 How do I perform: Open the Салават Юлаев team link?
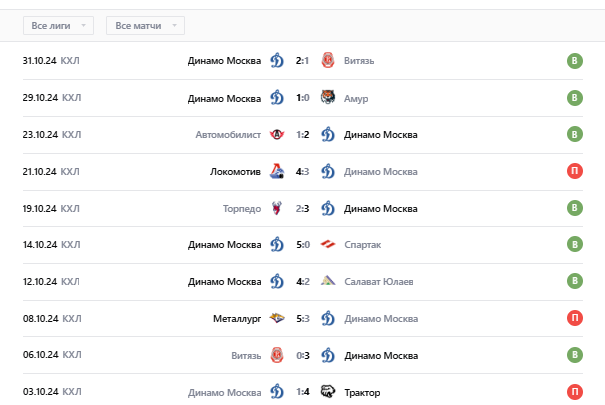coord(379,282)
